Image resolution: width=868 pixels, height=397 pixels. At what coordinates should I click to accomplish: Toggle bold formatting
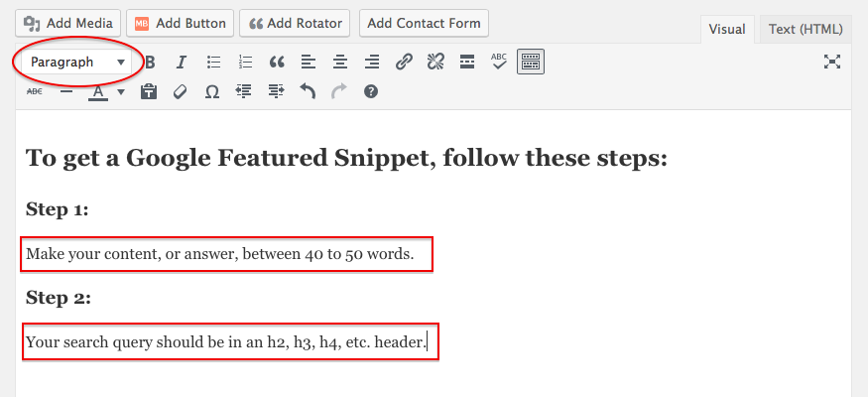point(150,62)
